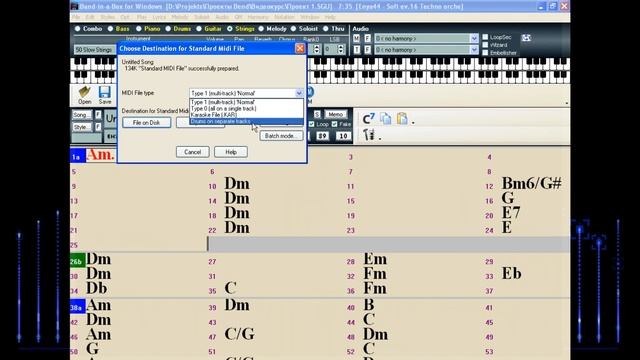The image size is (640, 360).
Task: Open the bottom '0 < no harmony >' dropdown
Action: coord(473,49)
